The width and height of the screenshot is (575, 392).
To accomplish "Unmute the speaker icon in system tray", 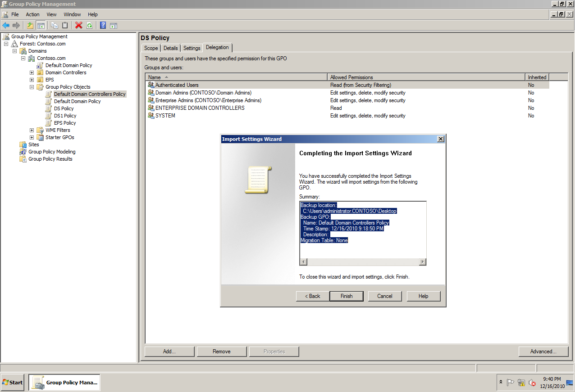I will (532, 383).
